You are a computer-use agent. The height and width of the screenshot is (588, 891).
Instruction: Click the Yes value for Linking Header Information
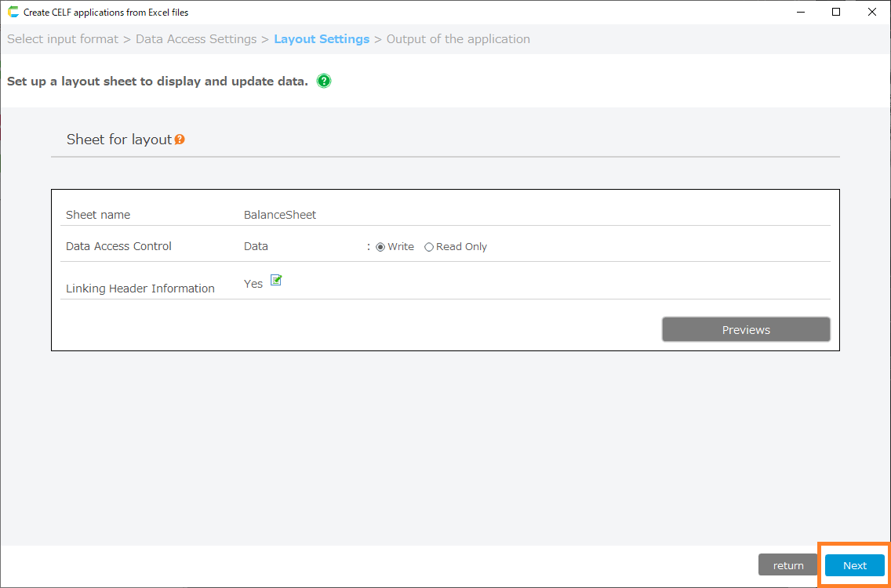(253, 284)
